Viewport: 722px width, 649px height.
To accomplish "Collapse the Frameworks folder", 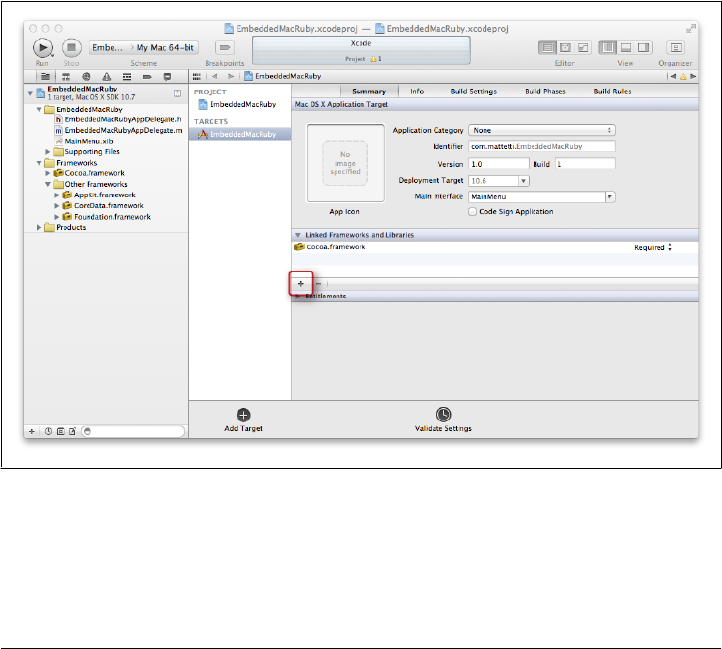I will click(39, 163).
